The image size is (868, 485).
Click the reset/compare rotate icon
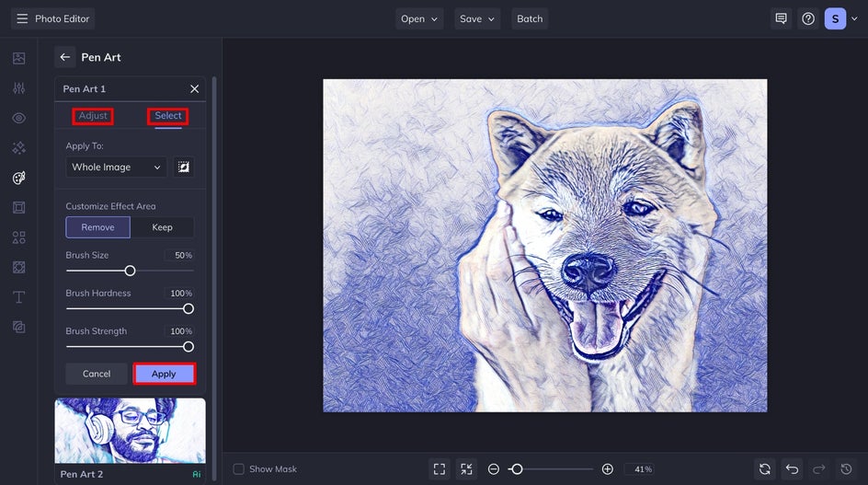(765, 469)
